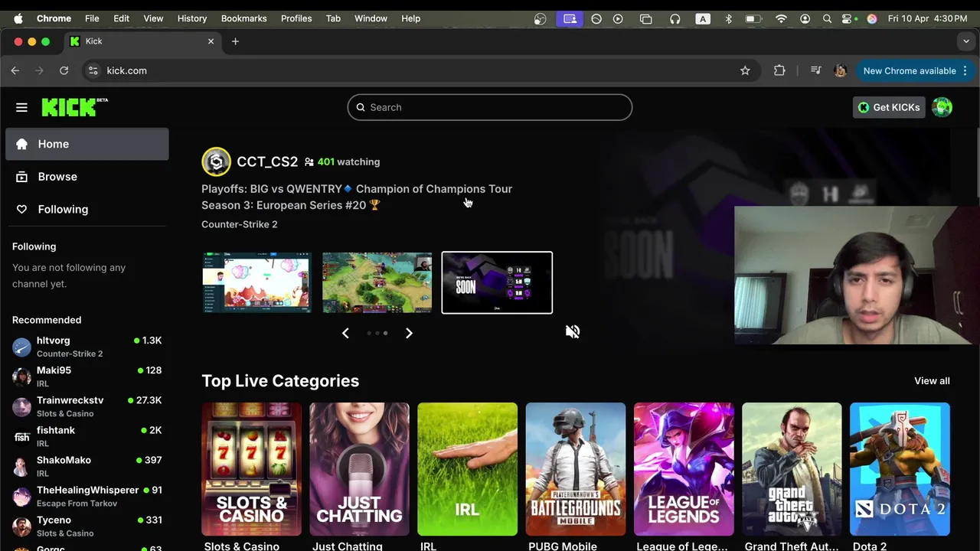
Task: Select the Slots & Casino category card
Action: pyautogui.click(x=251, y=469)
